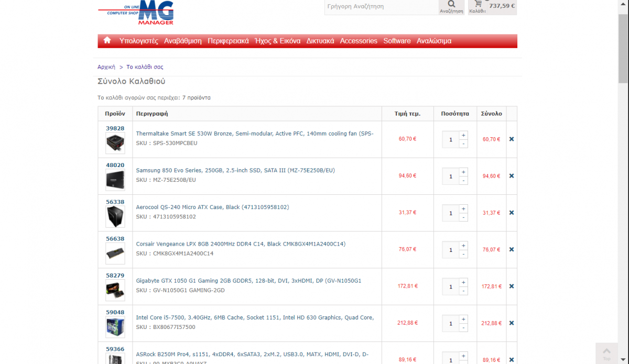Open the Corsair RAM thumbnail image

click(x=115, y=253)
